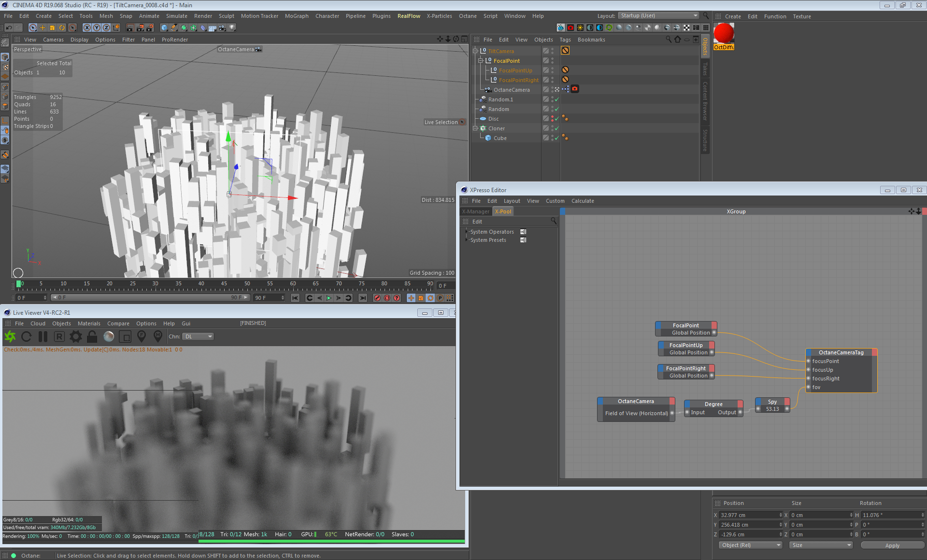Toggle the Y axis lock
Image resolution: width=927 pixels, height=560 pixels.
(x=97, y=28)
